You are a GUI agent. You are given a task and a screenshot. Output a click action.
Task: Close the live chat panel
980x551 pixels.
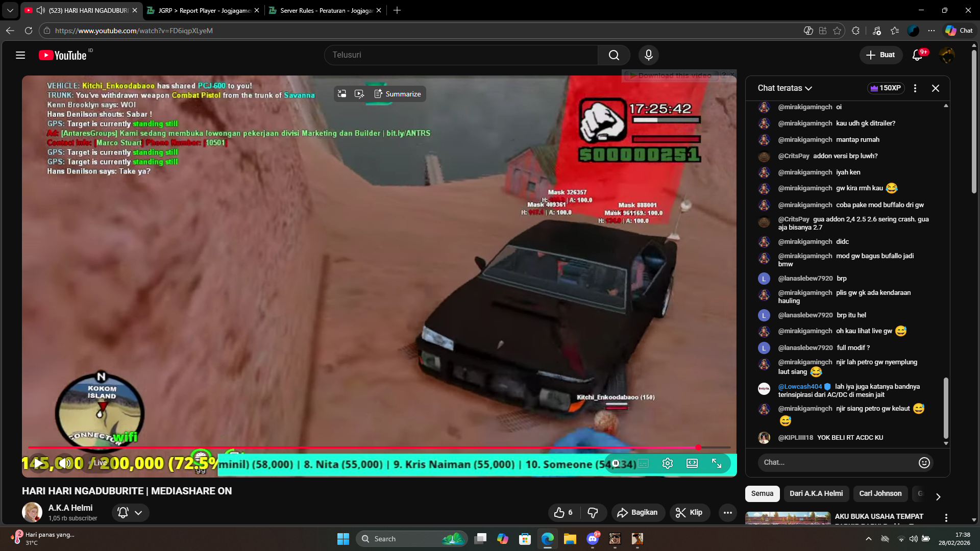(x=936, y=88)
